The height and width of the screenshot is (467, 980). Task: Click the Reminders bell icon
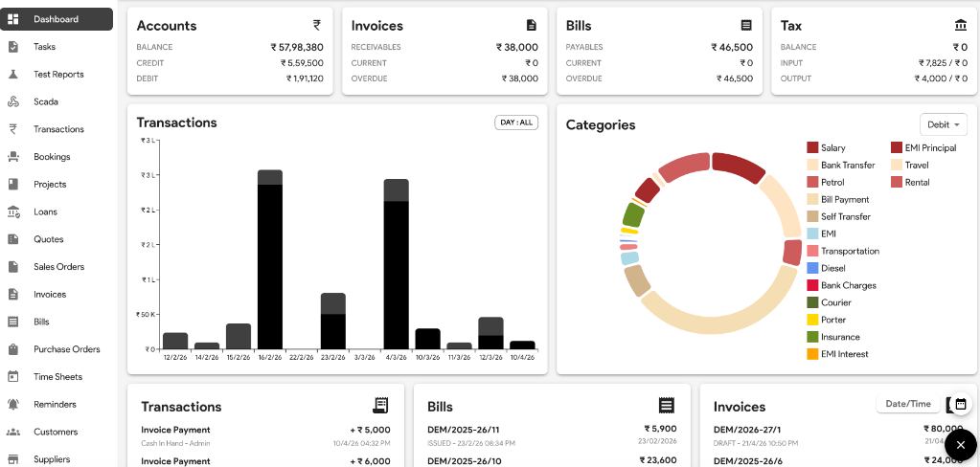12,404
